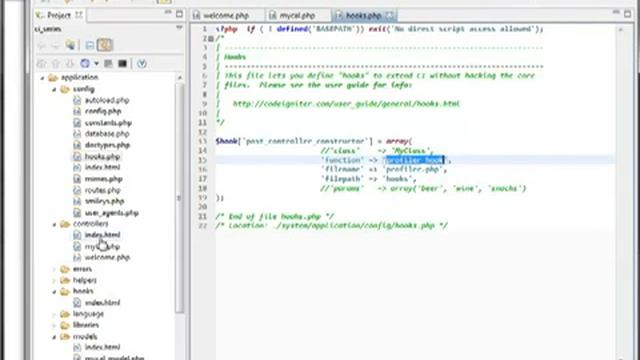Click the go-up folder icon in Project toolbar
The height and width of the screenshot is (360, 640).
[70, 45]
